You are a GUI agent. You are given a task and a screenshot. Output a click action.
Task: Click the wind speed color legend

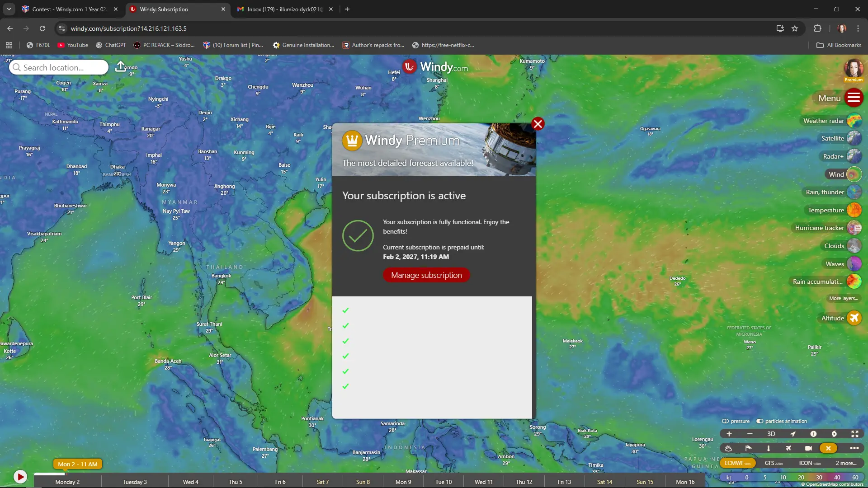[x=792, y=478]
